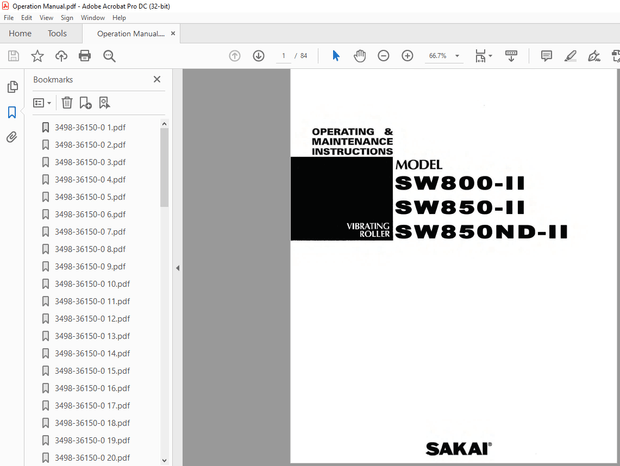The width and height of the screenshot is (620, 466).
Task: Click the Find current bookmark icon
Action: coord(104,103)
